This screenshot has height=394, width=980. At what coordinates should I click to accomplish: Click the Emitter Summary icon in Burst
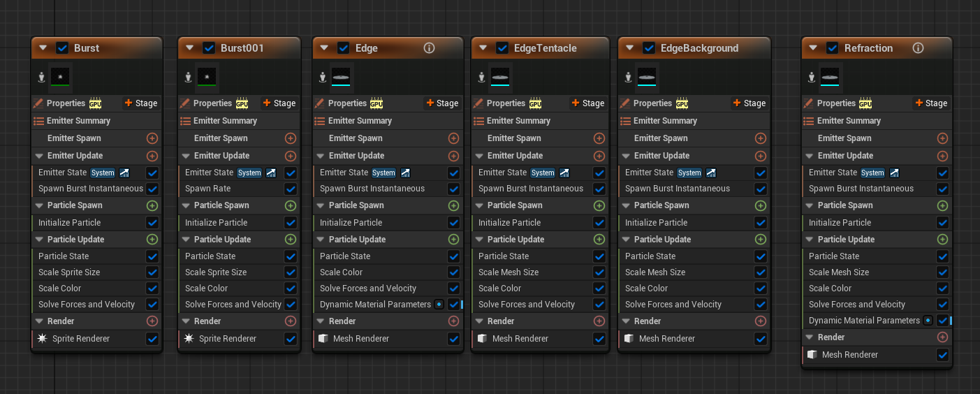[39, 121]
